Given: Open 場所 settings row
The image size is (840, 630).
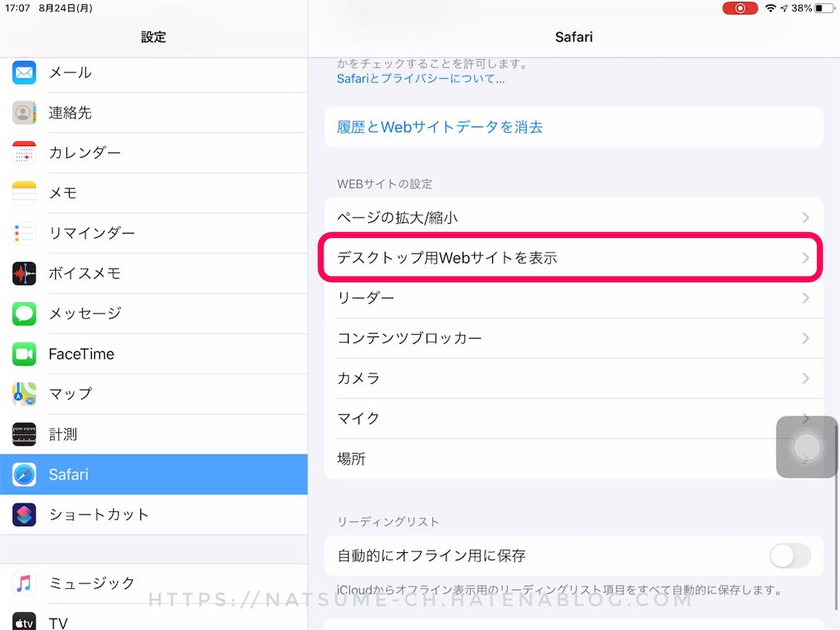Looking at the screenshot, I should [573, 459].
